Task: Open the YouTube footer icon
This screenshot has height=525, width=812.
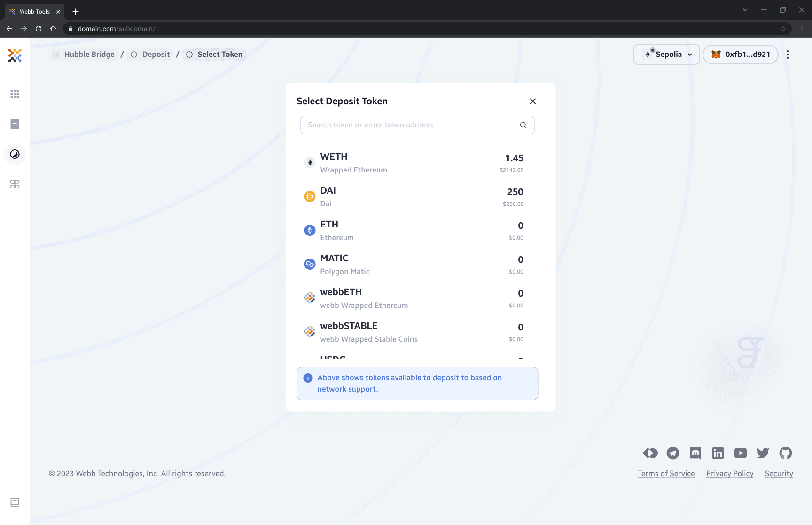Action: pyautogui.click(x=741, y=453)
